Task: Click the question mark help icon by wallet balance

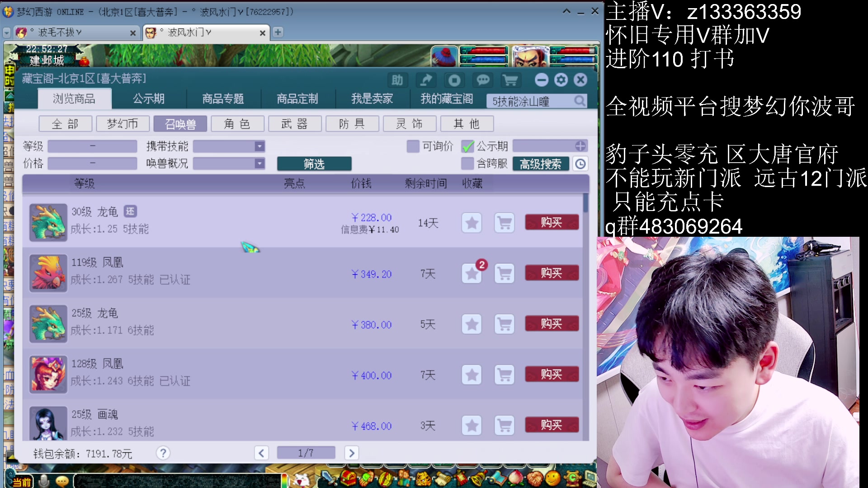Action: pyautogui.click(x=163, y=453)
